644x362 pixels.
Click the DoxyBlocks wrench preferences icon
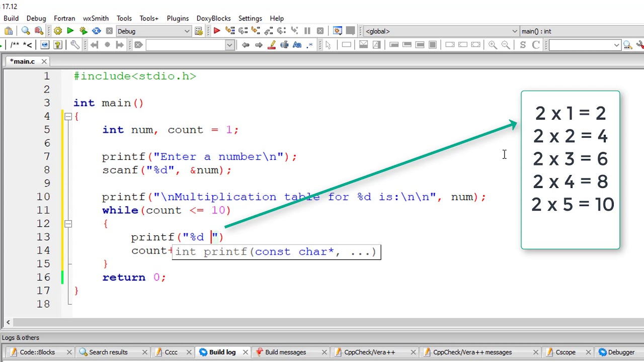click(x=75, y=45)
